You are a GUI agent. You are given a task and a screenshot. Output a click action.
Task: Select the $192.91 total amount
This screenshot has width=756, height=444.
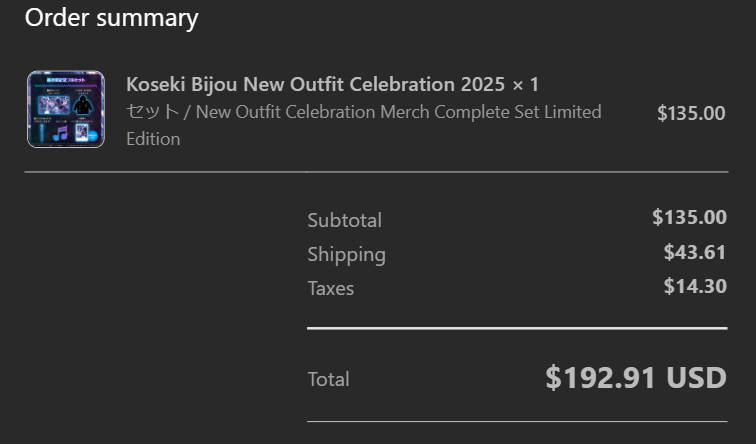[601, 377]
